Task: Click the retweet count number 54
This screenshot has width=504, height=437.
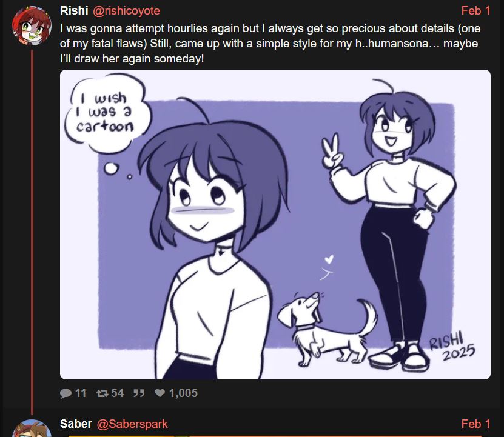Action: click(117, 393)
